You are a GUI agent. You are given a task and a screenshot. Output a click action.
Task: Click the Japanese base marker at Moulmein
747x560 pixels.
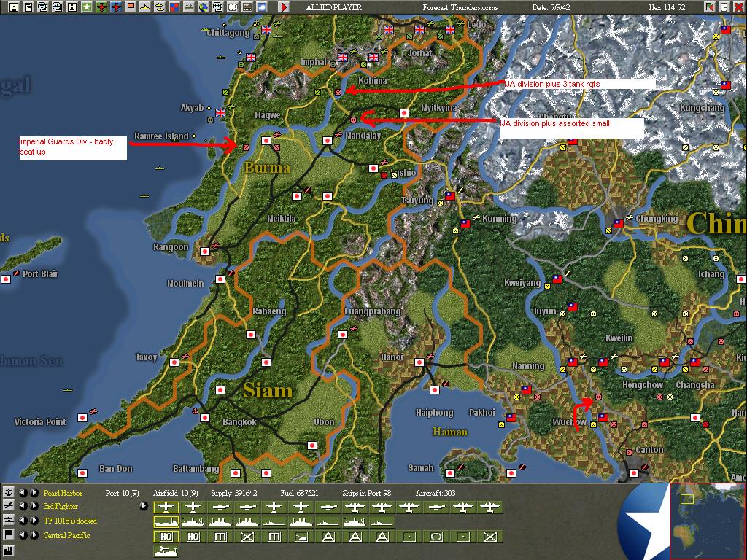(x=220, y=279)
